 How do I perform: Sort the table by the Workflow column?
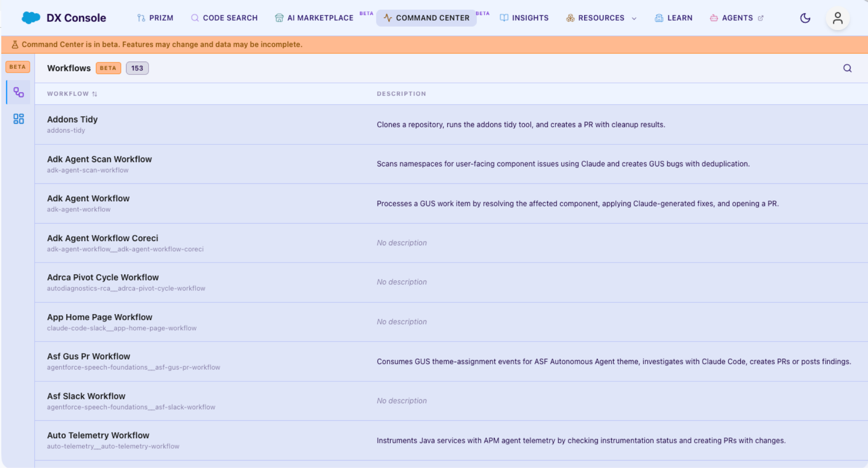[x=72, y=94]
